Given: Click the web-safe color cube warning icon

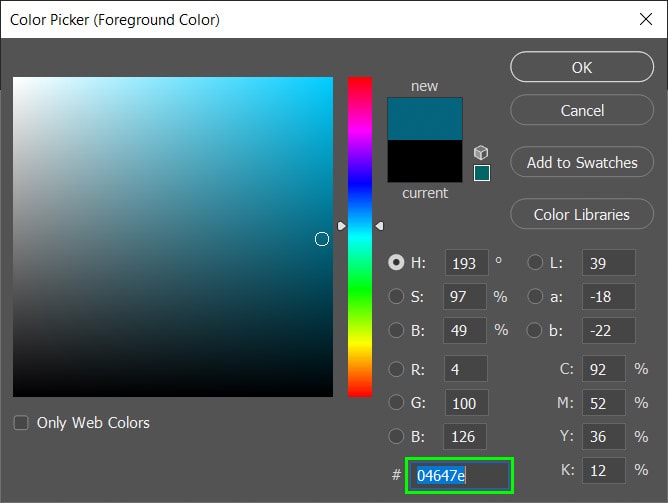Looking at the screenshot, I should [x=482, y=153].
